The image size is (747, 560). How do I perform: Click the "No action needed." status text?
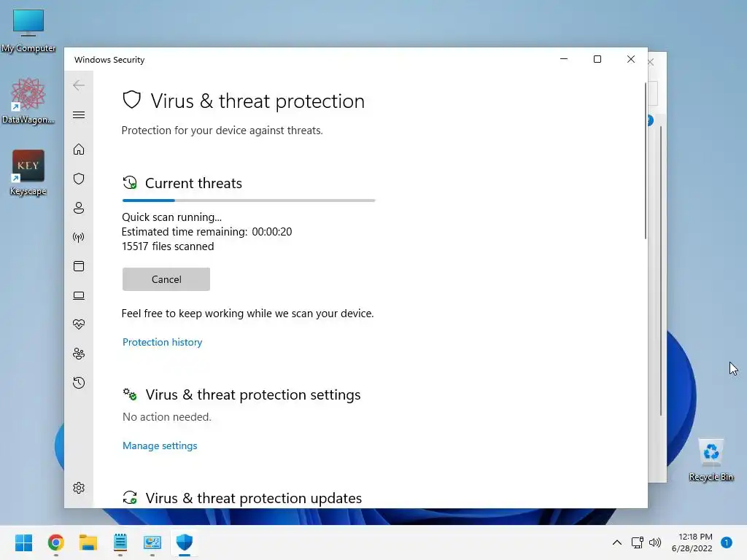click(x=167, y=416)
